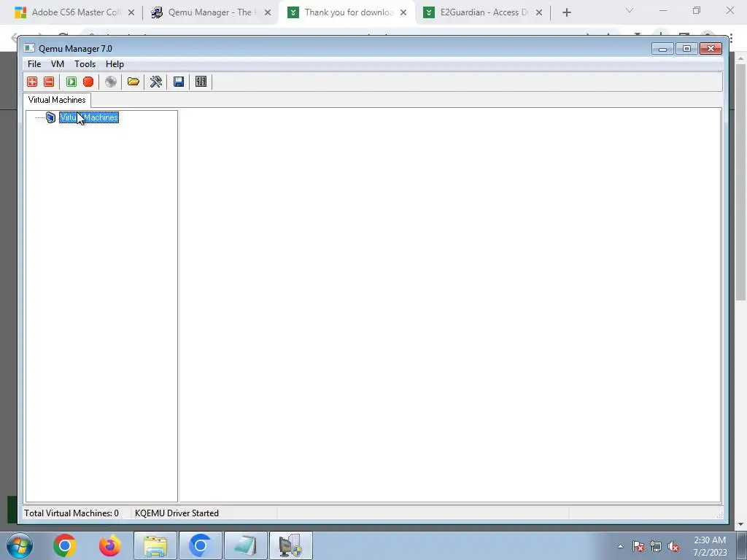
Task: Open the hammer and wrench tools icon
Action: coord(156,82)
